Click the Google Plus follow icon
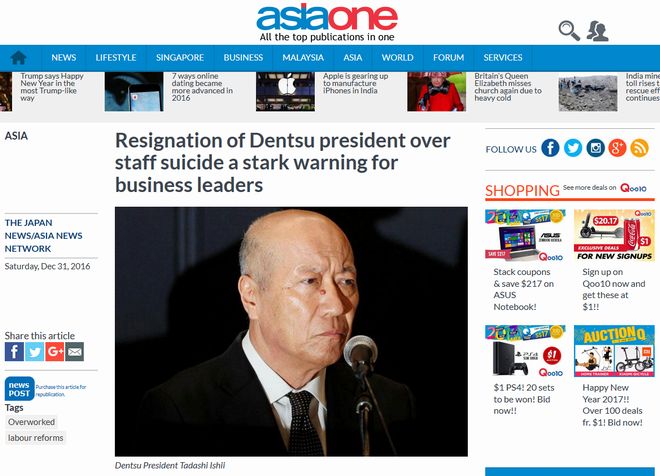 tap(617, 148)
